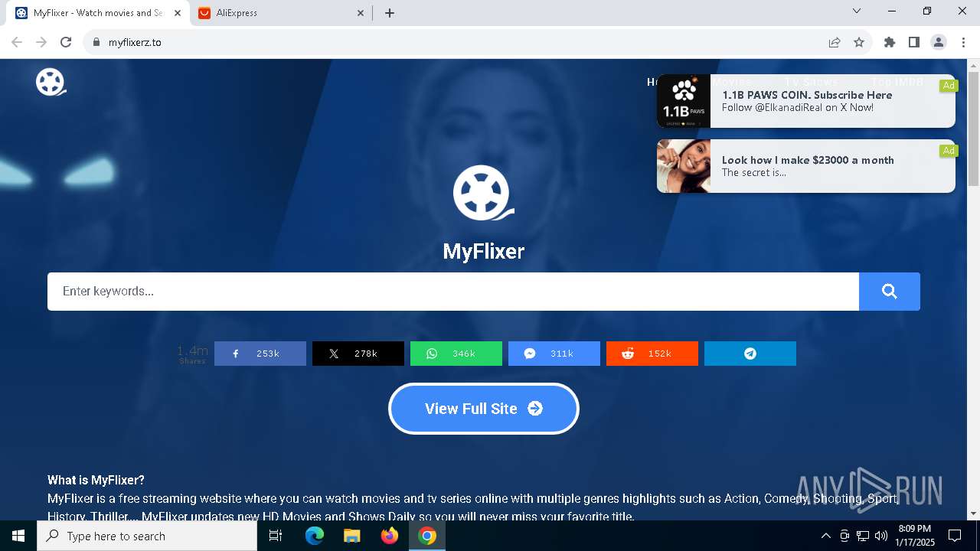The image size is (980, 551).
Task: Open the PAWS COIN ad notification
Action: click(x=806, y=101)
